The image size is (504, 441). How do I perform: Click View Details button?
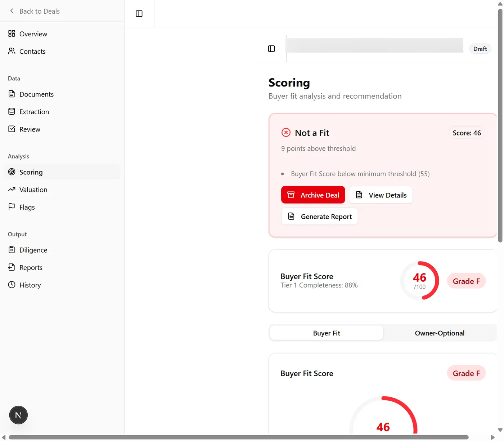[x=381, y=195]
